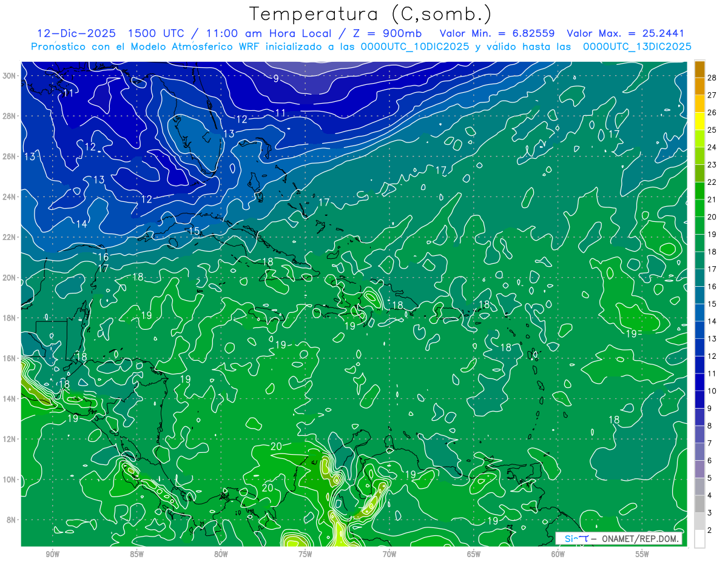Click the '15' contour label over Cuba

tap(194, 231)
